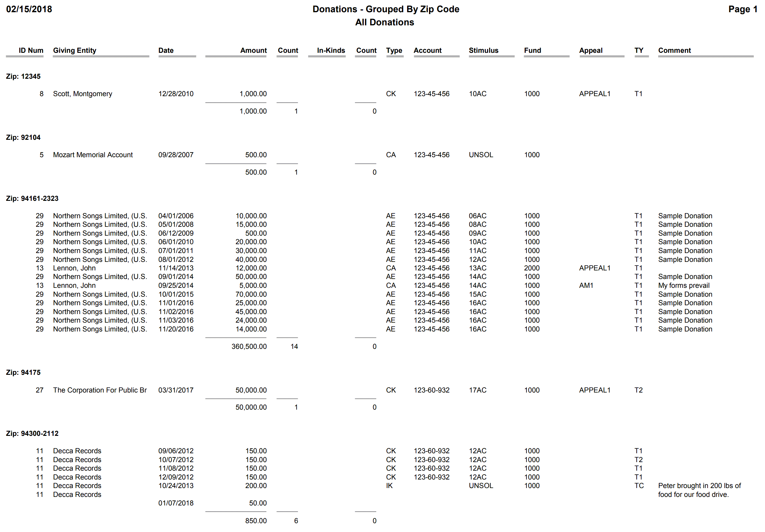Screen dimensions: 765x532
Task: Click the 360,500.00 subtotal
Action: (x=249, y=347)
